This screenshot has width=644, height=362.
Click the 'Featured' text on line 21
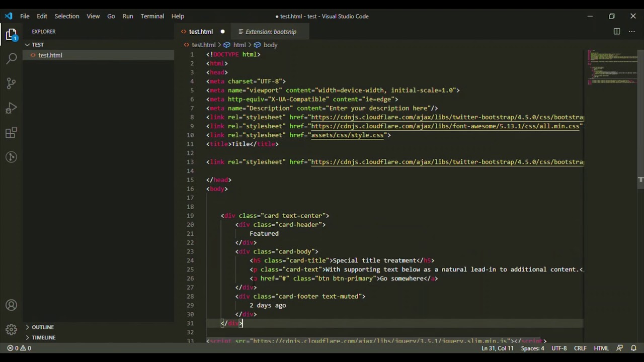[264, 234]
